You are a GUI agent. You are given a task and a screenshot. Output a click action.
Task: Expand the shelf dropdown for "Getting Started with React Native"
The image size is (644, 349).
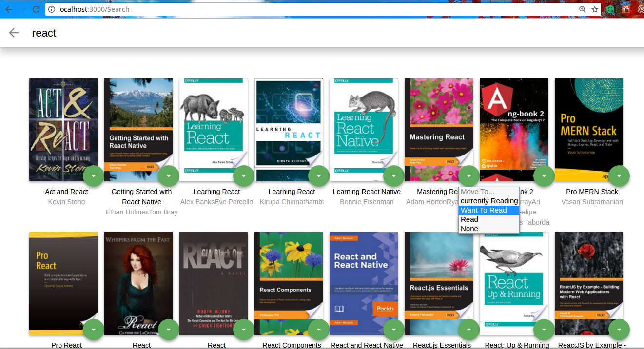click(169, 175)
